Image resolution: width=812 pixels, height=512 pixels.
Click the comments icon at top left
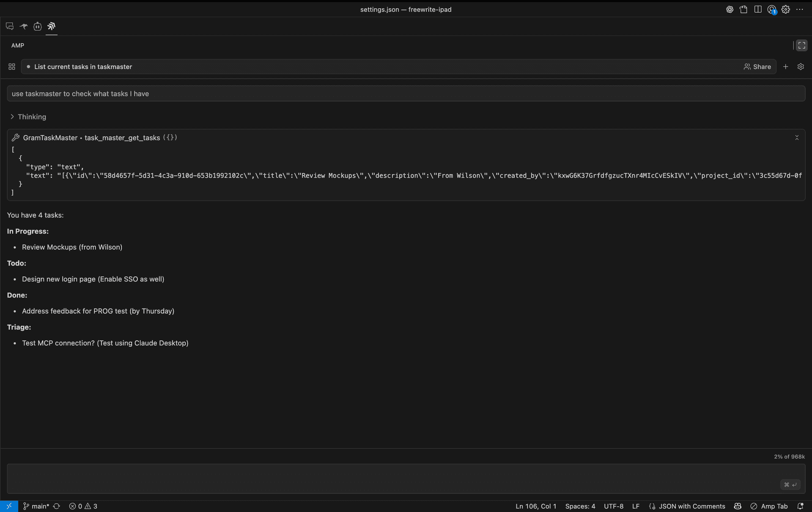tap(10, 26)
